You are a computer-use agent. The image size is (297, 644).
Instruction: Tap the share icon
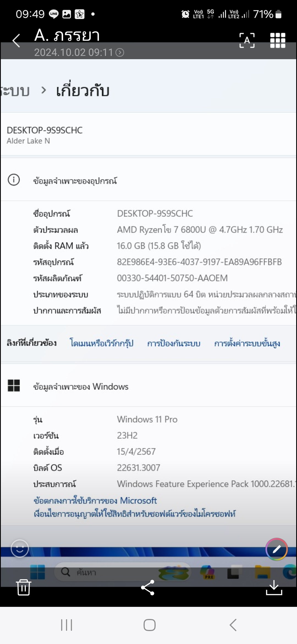(148, 587)
